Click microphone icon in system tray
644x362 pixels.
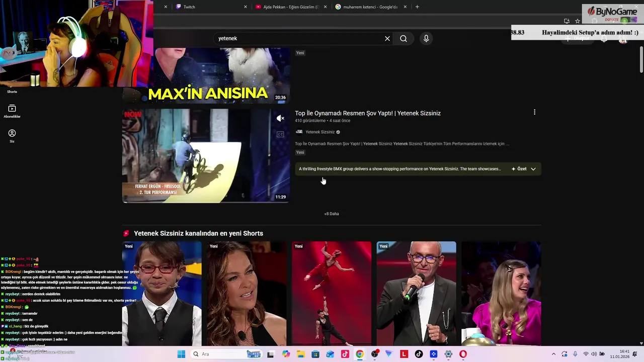pos(575,354)
